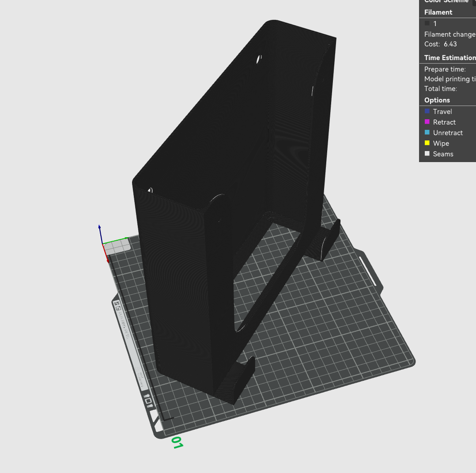
Task: Select the "Filament change" row
Action: point(450,34)
